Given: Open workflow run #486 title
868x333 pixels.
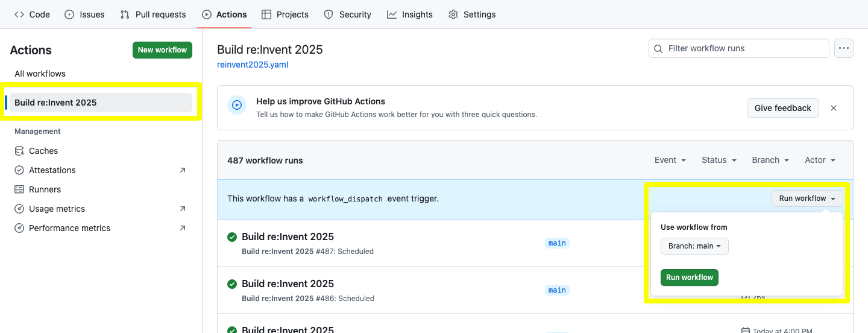Looking at the screenshot, I should [x=288, y=284].
